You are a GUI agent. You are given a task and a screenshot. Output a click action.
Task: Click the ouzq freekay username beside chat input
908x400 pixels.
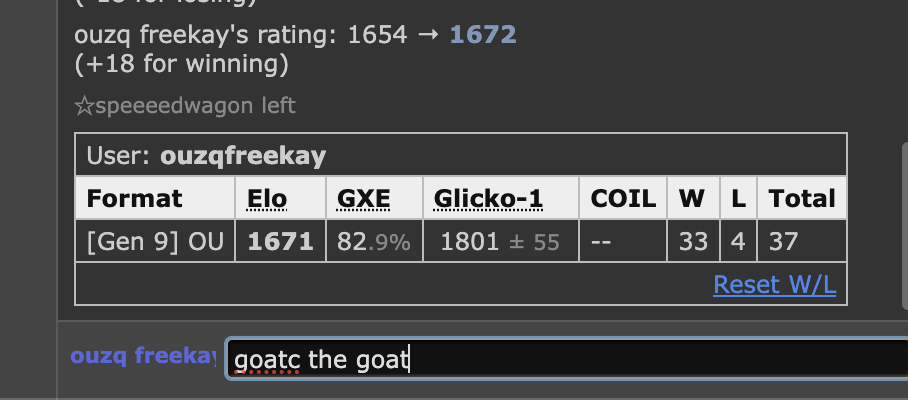(x=143, y=356)
